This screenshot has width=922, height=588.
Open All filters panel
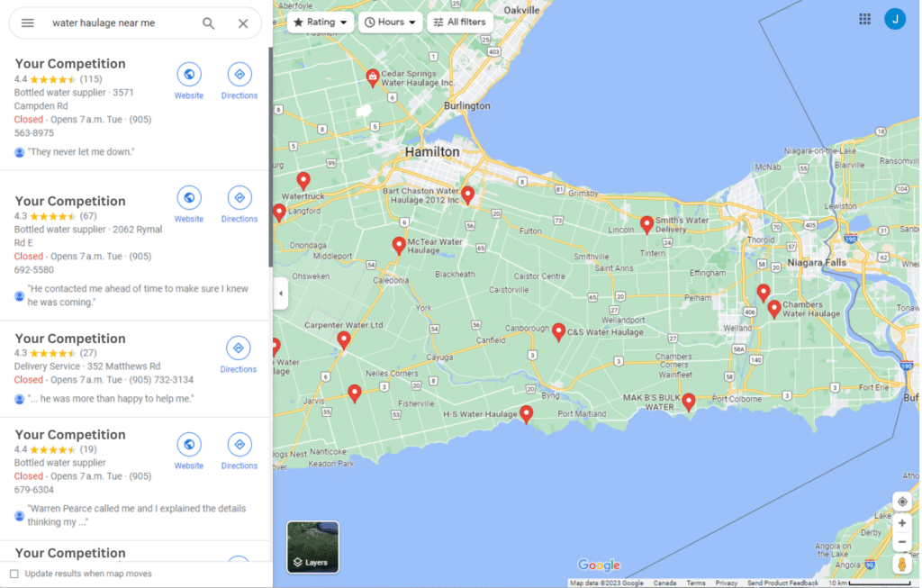click(460, 23)
